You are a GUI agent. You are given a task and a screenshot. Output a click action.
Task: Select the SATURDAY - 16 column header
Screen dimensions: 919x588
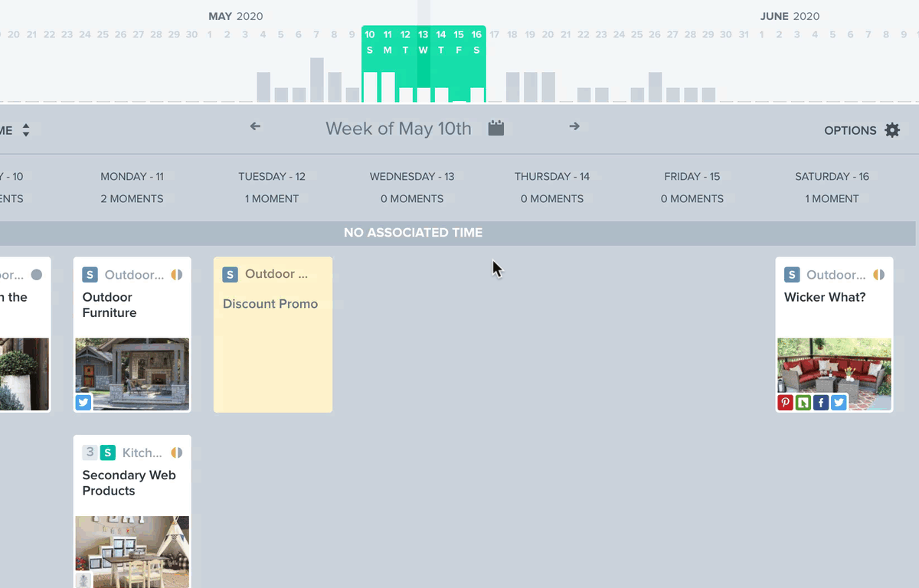832,177
